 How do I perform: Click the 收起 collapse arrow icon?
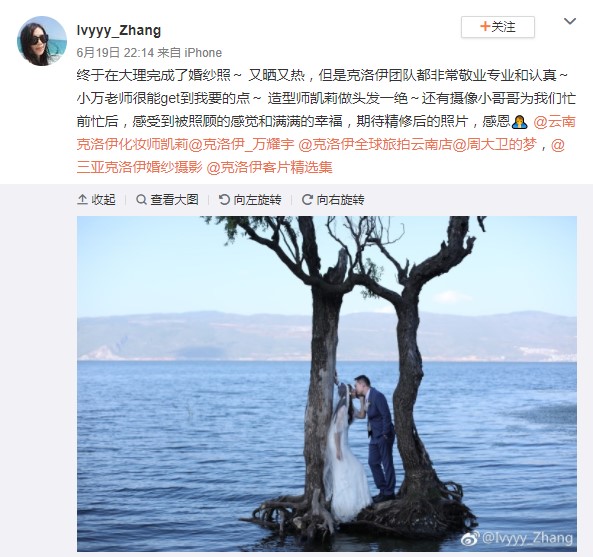coord(82,199)
